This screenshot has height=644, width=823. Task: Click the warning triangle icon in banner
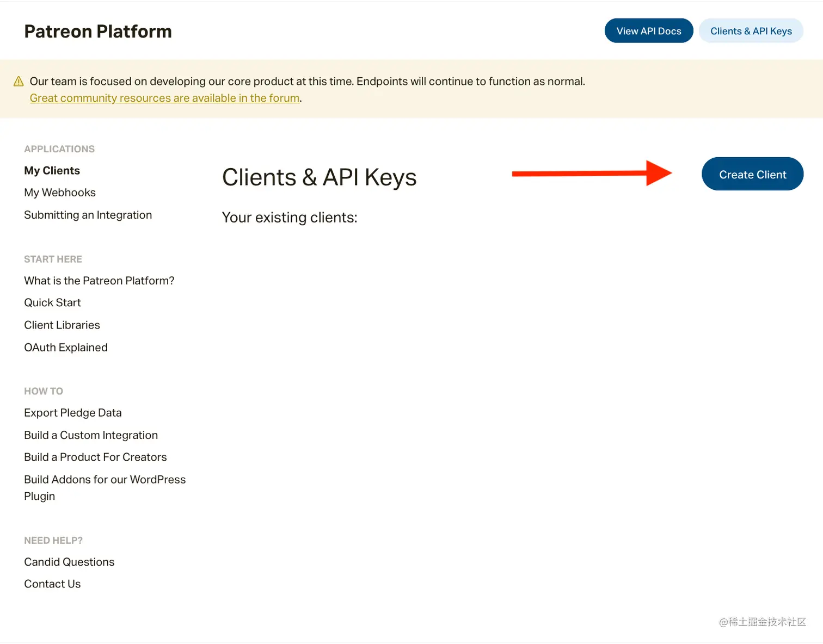click(x=19, y=82)
